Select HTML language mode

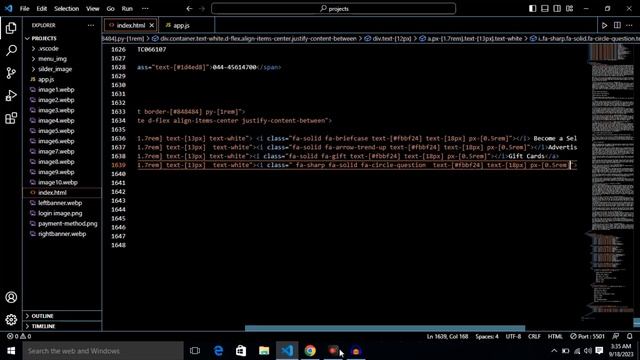pos(555,336)
